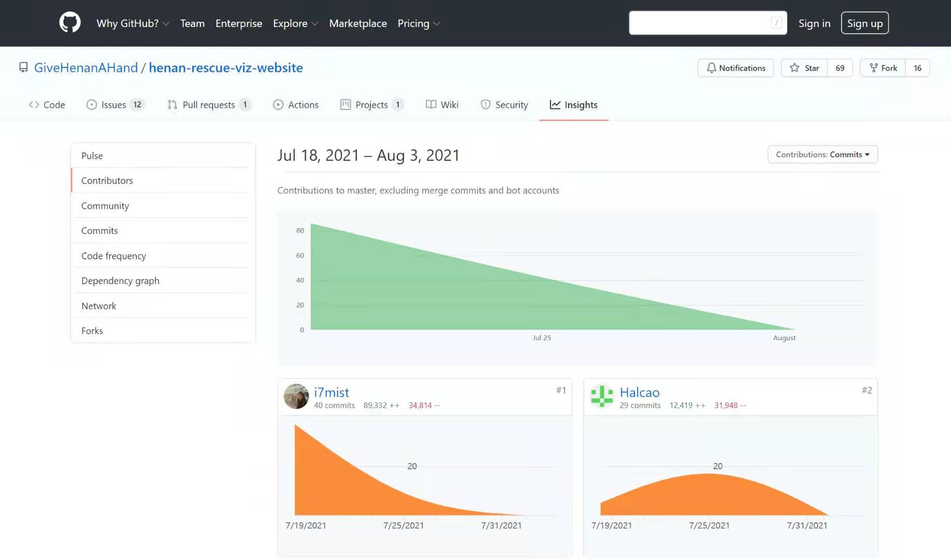The width and height of the screenshot is (951, 560).
Task: Go to the Issues tab
Action: coord(115,105)
